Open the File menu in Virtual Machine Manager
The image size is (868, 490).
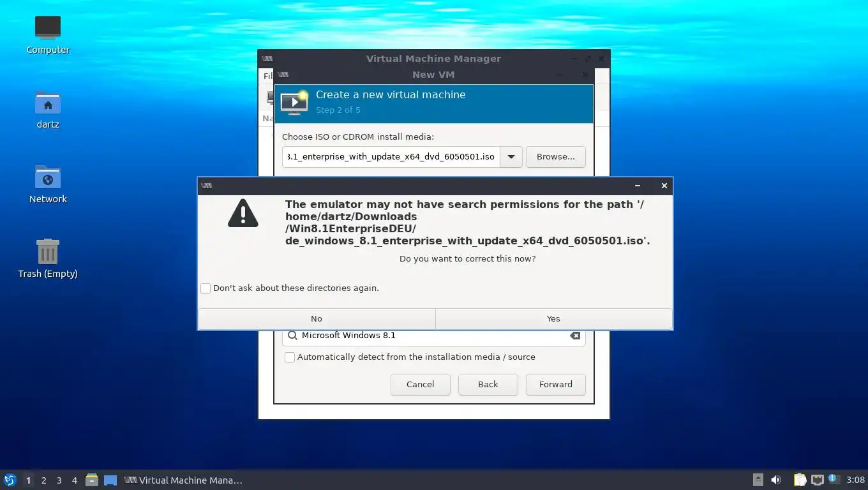[268, 76]
